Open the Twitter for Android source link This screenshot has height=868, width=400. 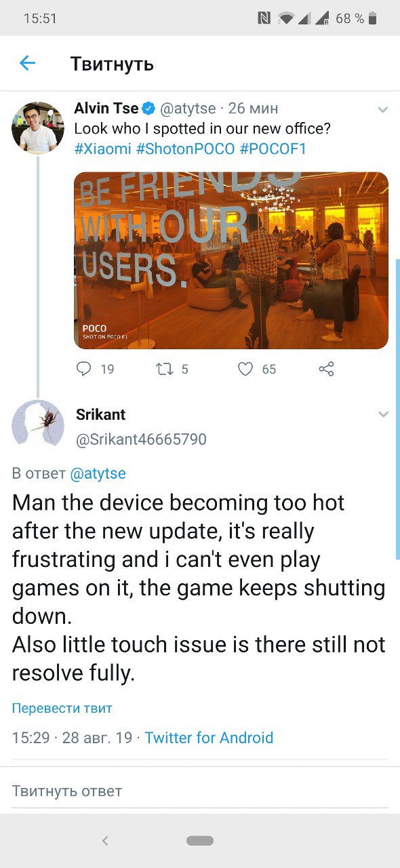coord(209,738)
